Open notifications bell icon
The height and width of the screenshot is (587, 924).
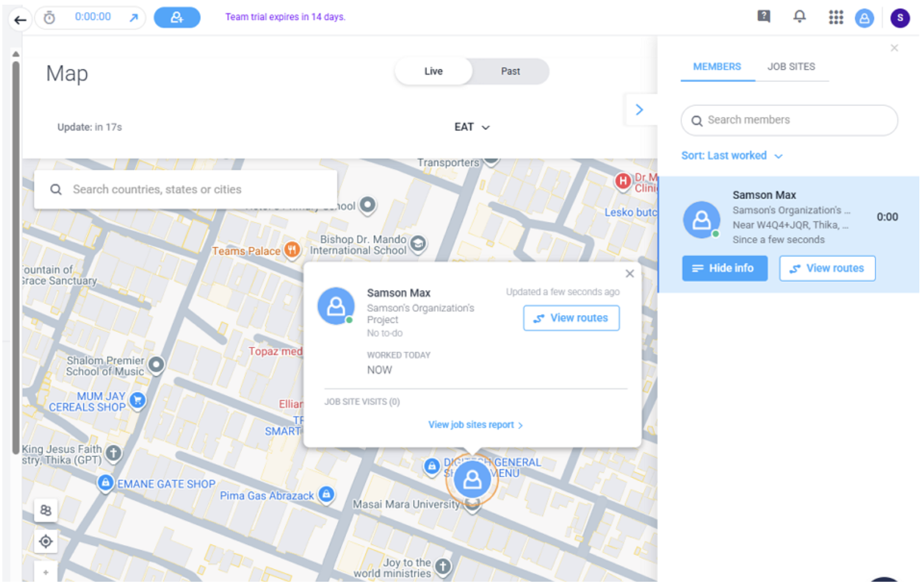[800, 16]
